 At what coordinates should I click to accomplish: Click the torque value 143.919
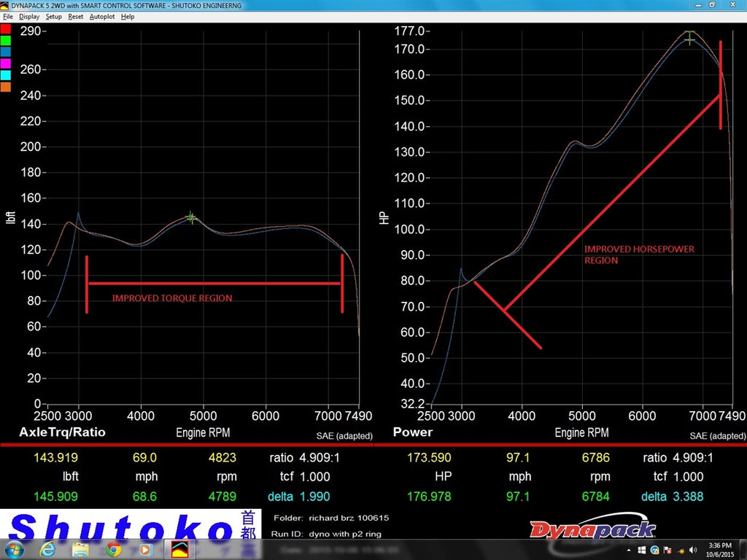55,458
